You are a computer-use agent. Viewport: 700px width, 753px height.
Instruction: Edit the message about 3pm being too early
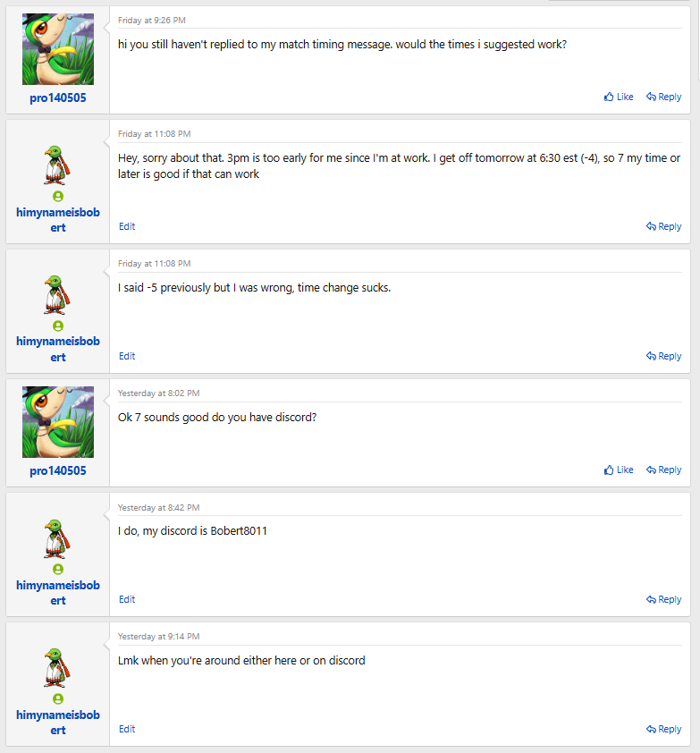(127, 226)
